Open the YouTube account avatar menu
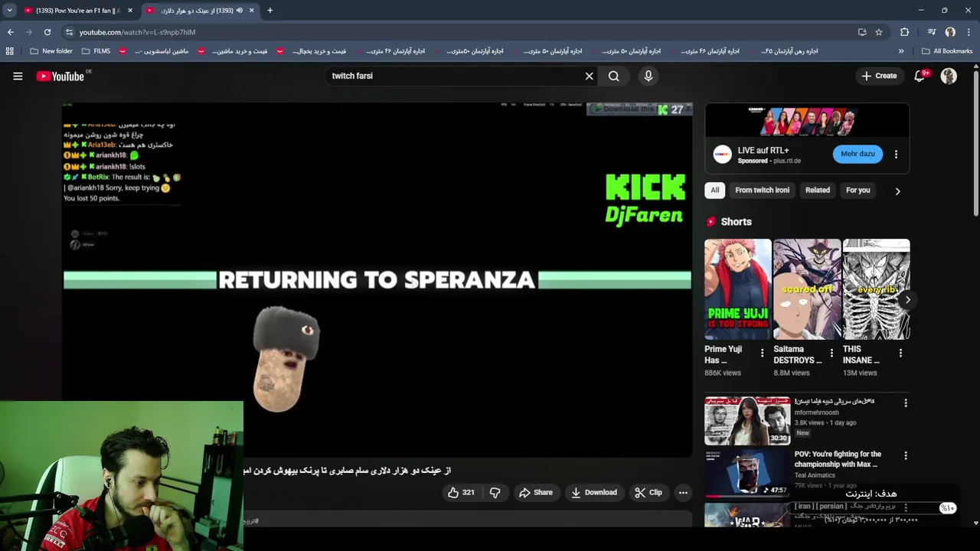 point(949,76)
